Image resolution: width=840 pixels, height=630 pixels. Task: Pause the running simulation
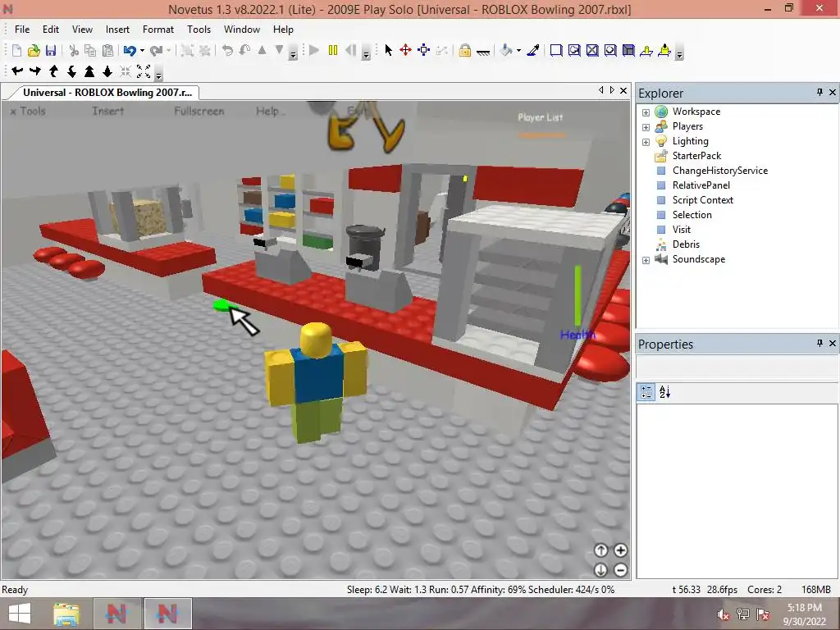(333, 51)
